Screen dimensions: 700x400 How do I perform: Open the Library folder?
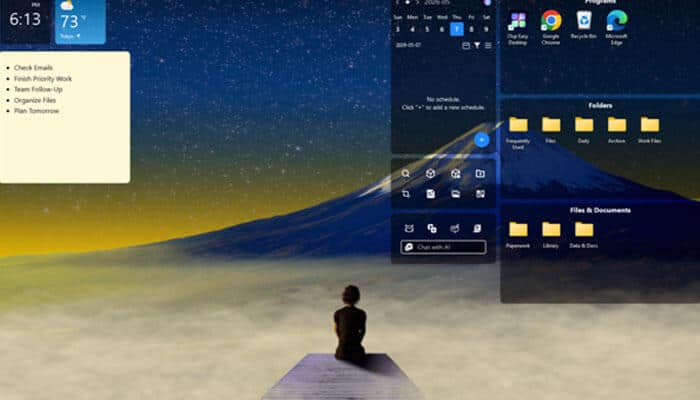click(551, 235)
